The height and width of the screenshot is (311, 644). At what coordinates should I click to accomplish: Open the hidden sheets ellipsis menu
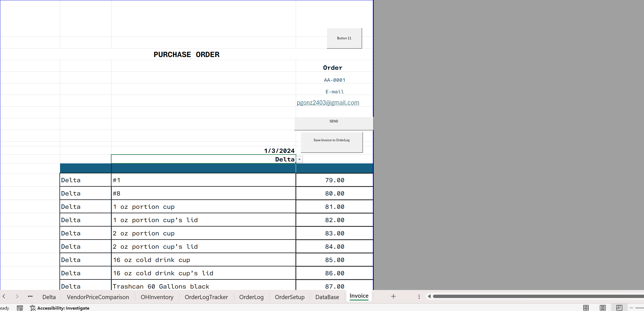[30, 296]
